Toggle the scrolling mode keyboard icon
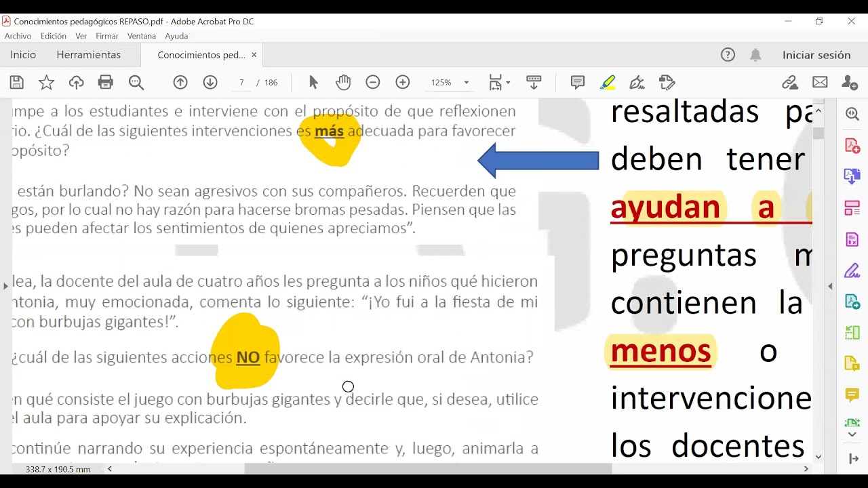The width and height of the screenshot is (868, 488). [x=534, y=83]
